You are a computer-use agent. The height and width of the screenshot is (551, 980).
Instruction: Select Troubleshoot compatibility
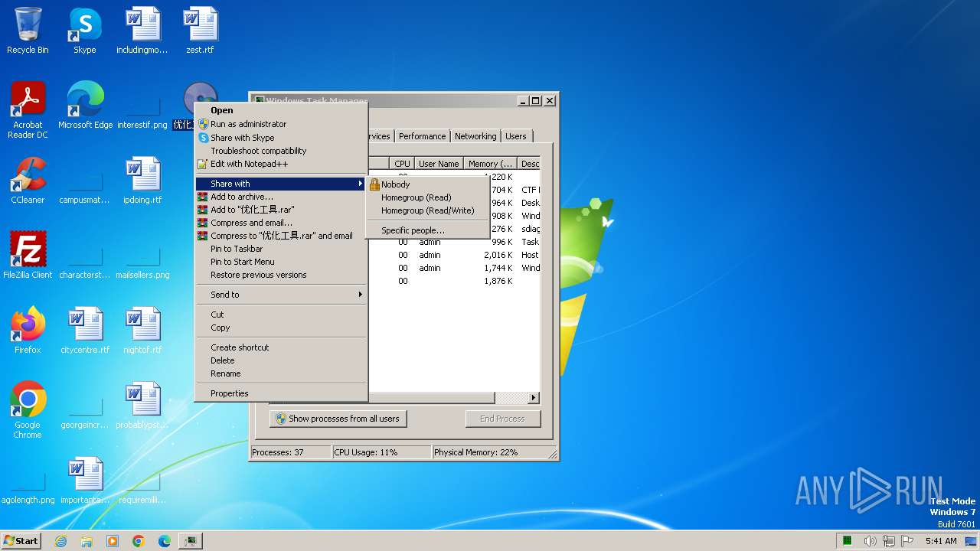tap(282, 151)
